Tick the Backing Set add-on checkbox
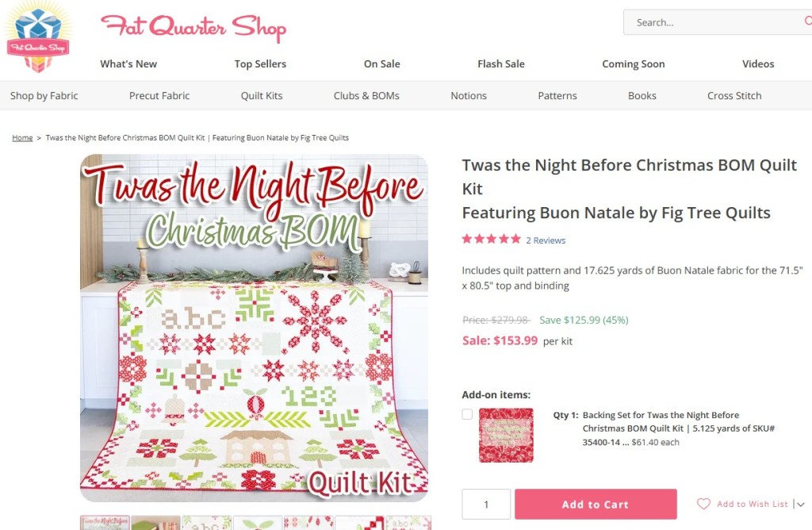Screen dimensions: 812x530 (x=467, y=414)
